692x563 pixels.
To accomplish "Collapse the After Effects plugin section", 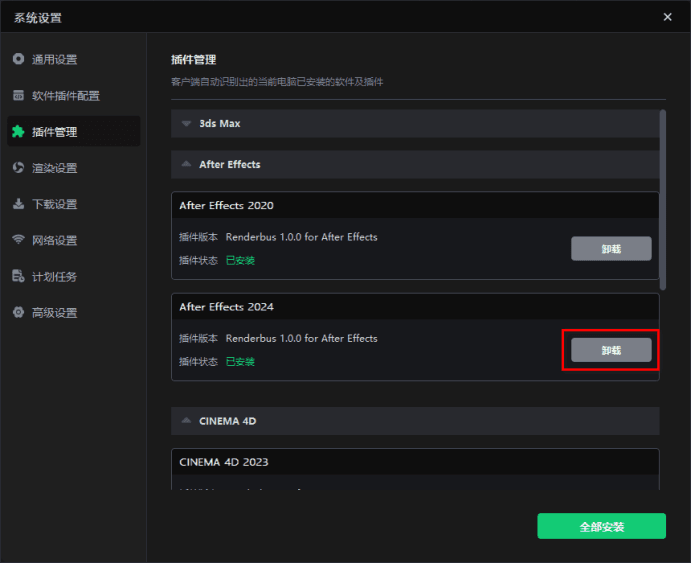I will click(x=186, y=164).
